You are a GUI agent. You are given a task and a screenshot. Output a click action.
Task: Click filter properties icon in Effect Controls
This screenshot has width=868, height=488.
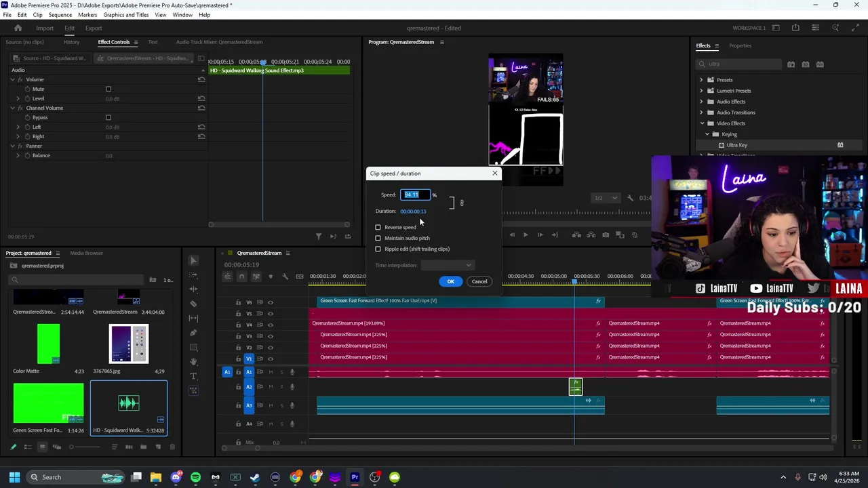(319, 236)
